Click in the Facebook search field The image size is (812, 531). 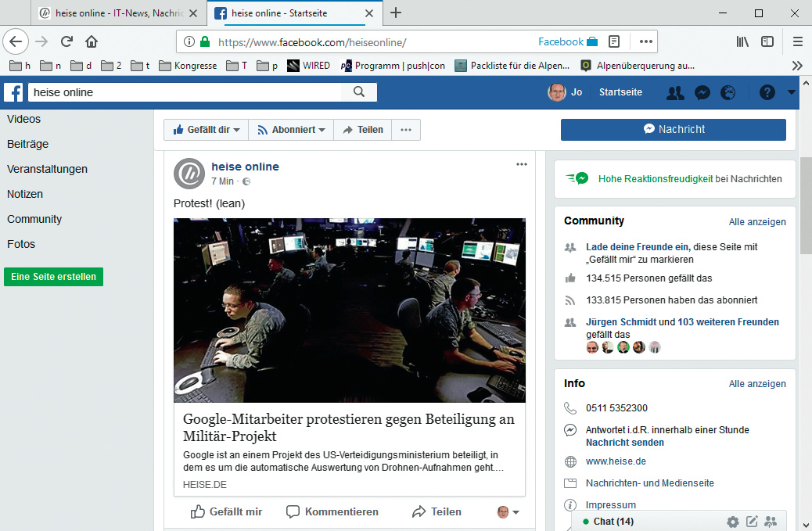185,92
